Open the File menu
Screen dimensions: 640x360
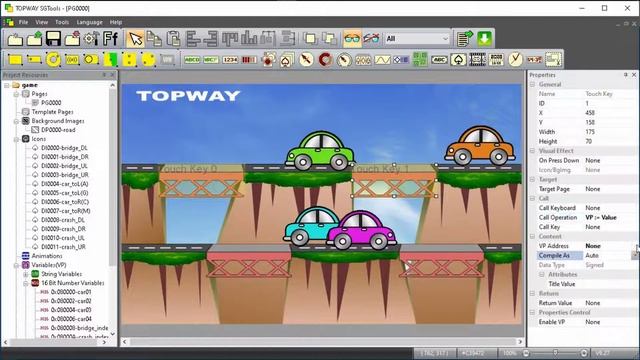tap(23, 22)
